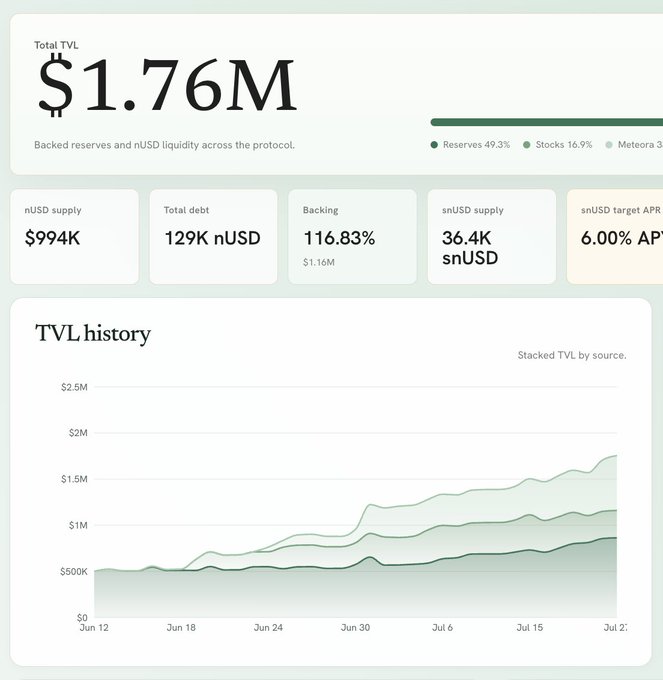Click the $1.5M y-axis label
The width and height of the screenshot is (663, 680).
74,479
